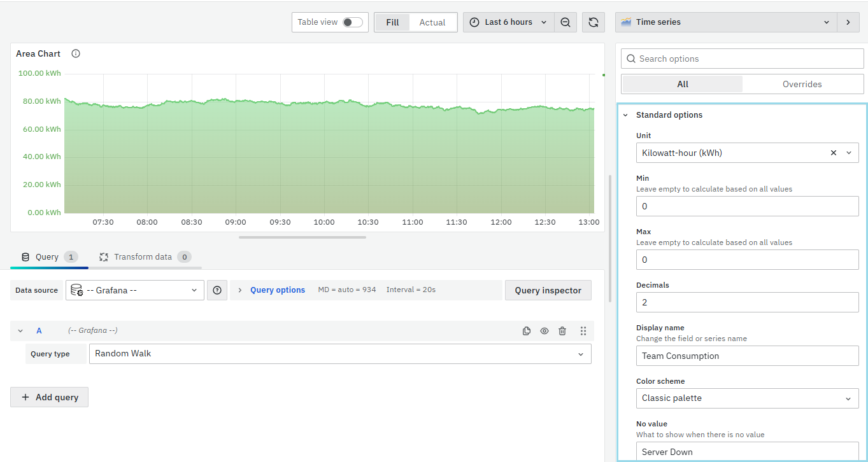Open the Last 6 hours time picker

[x=508, y=22]
